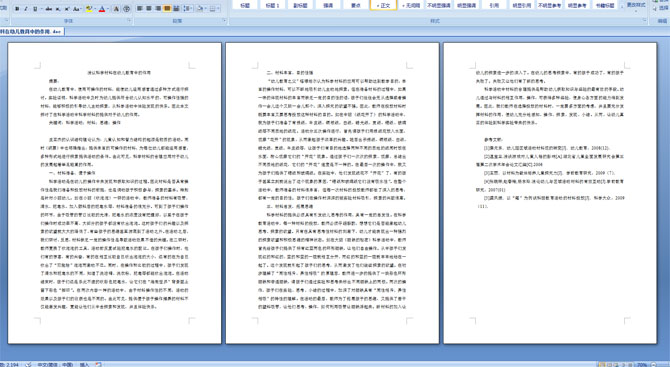Click the subscript icon
670x367 pixels.
point(58,9)
